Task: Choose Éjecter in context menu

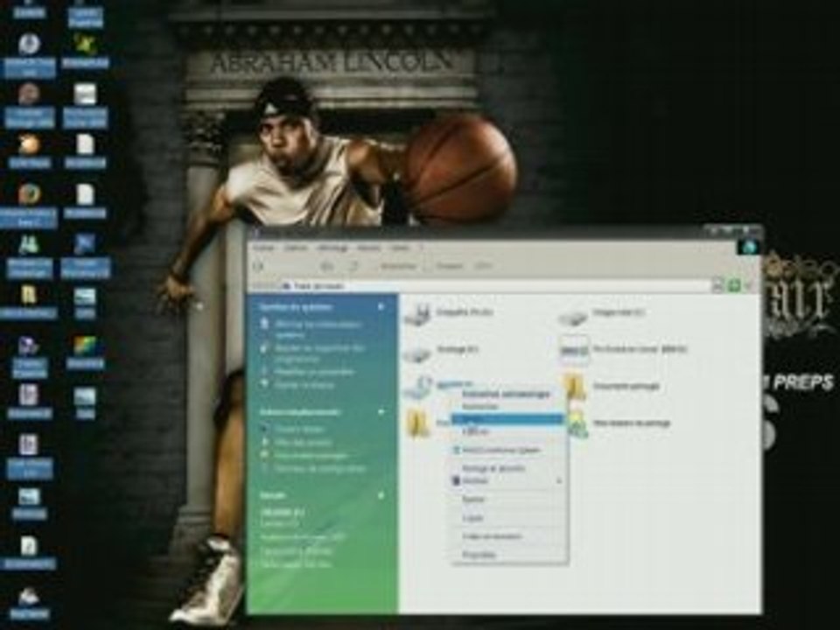Action: coord(472,500)
